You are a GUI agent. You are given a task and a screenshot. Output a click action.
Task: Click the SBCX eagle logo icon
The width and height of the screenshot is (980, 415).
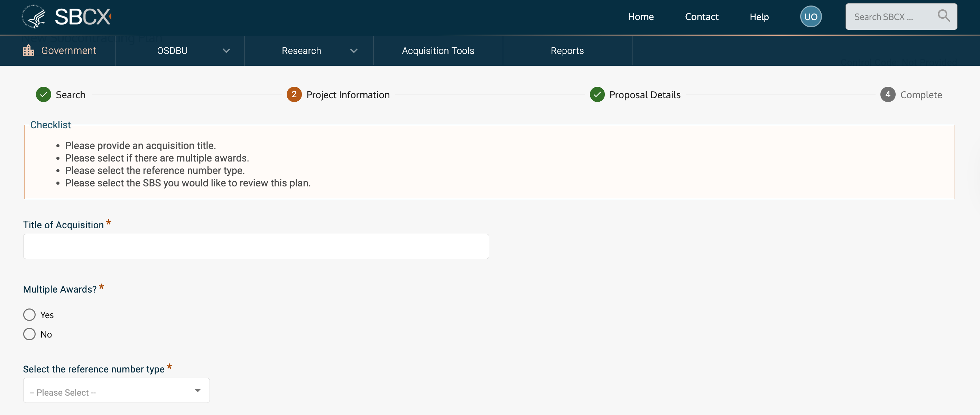click(x=34, y=17)
